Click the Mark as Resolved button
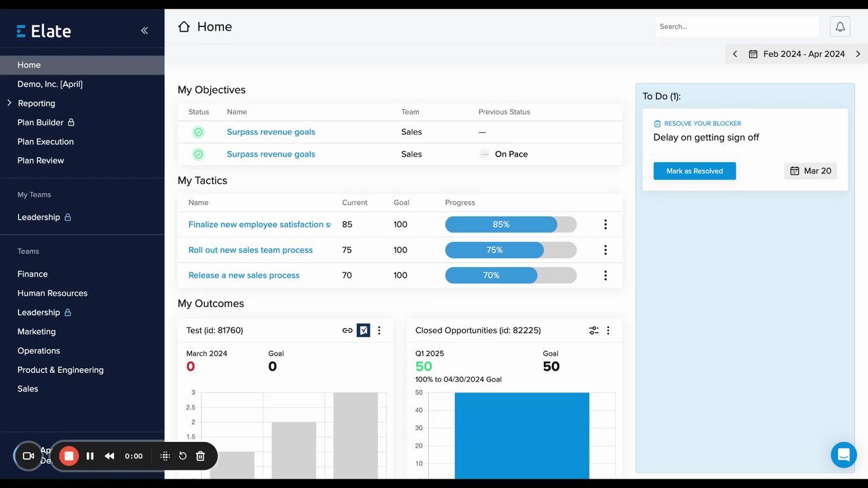 (694, 171)
